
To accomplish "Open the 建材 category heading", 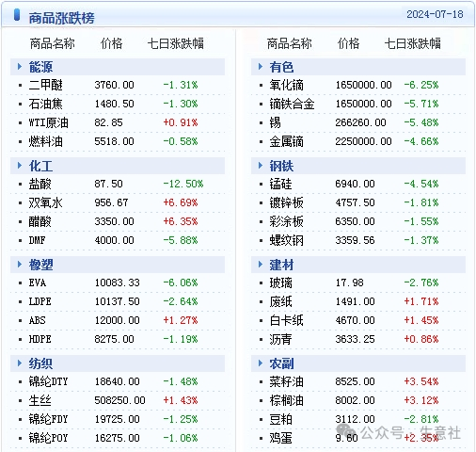I will [x=281, y=265].
